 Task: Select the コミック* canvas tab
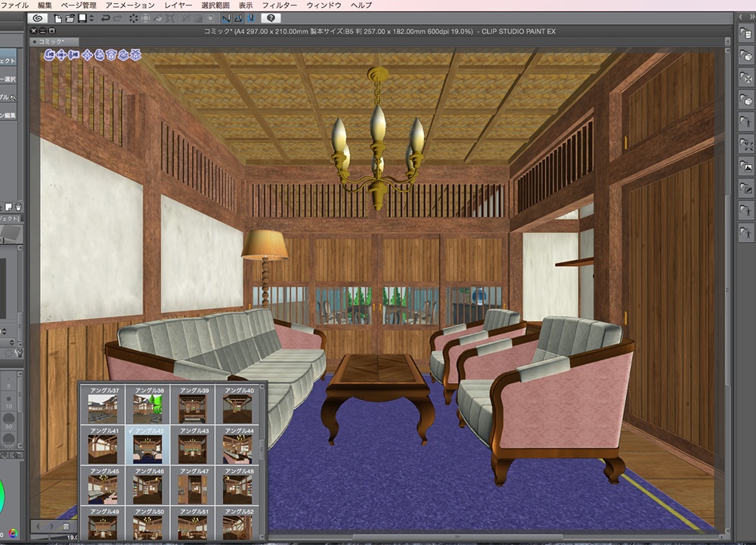54,42
